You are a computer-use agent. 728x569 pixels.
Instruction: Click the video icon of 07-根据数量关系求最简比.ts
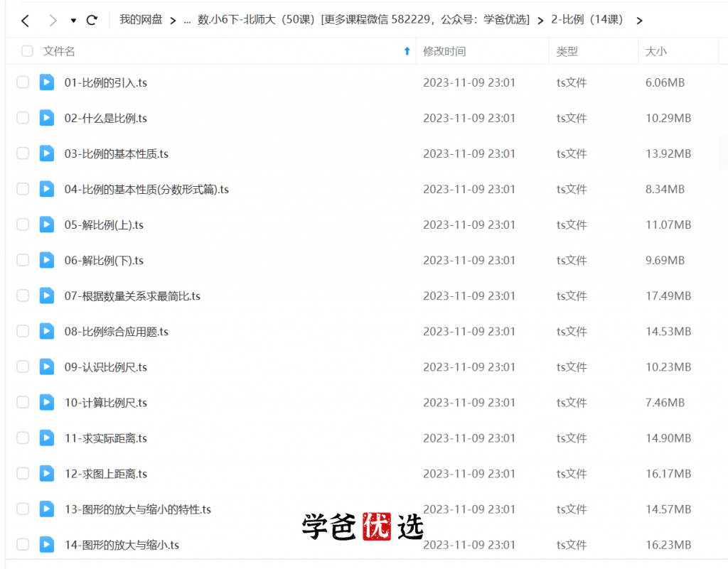click(46, 296)
